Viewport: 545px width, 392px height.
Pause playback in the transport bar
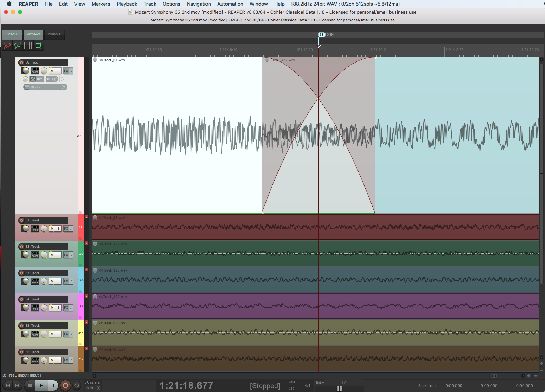(53, 385)
